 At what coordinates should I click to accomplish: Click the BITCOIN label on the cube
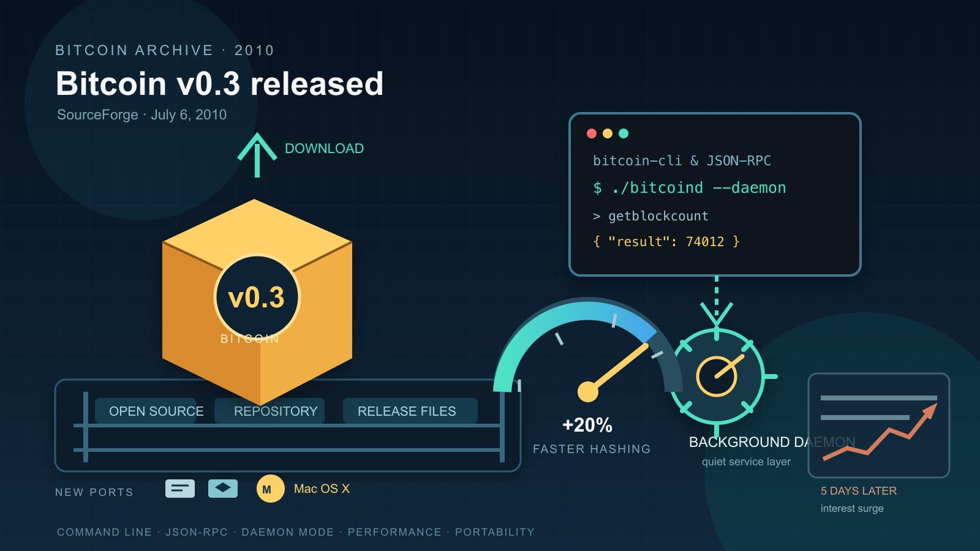click(x=250, y=339)
